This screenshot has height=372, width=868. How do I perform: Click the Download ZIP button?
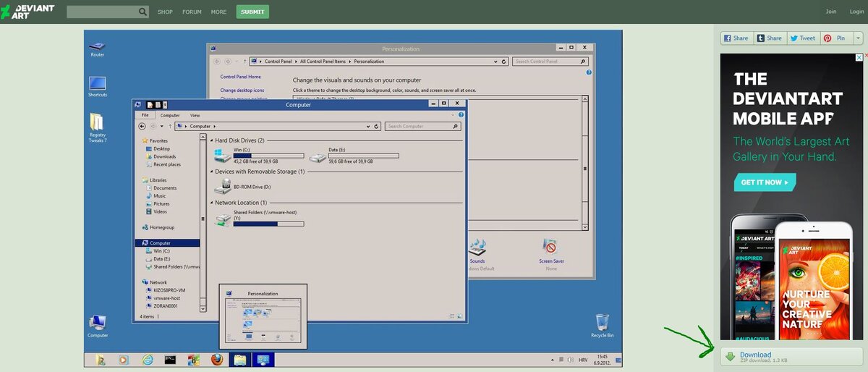pos(791,356)
